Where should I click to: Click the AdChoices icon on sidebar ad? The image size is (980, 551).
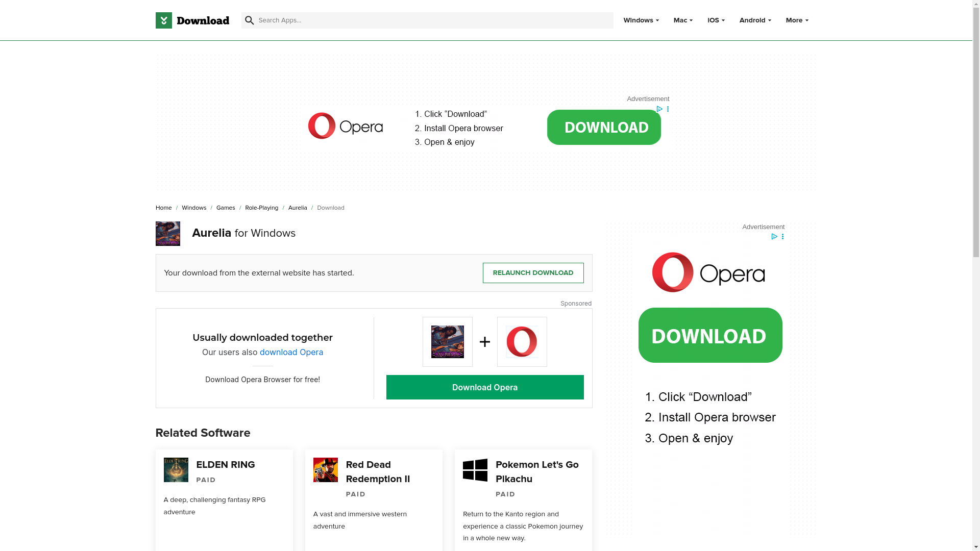point(774,237)
